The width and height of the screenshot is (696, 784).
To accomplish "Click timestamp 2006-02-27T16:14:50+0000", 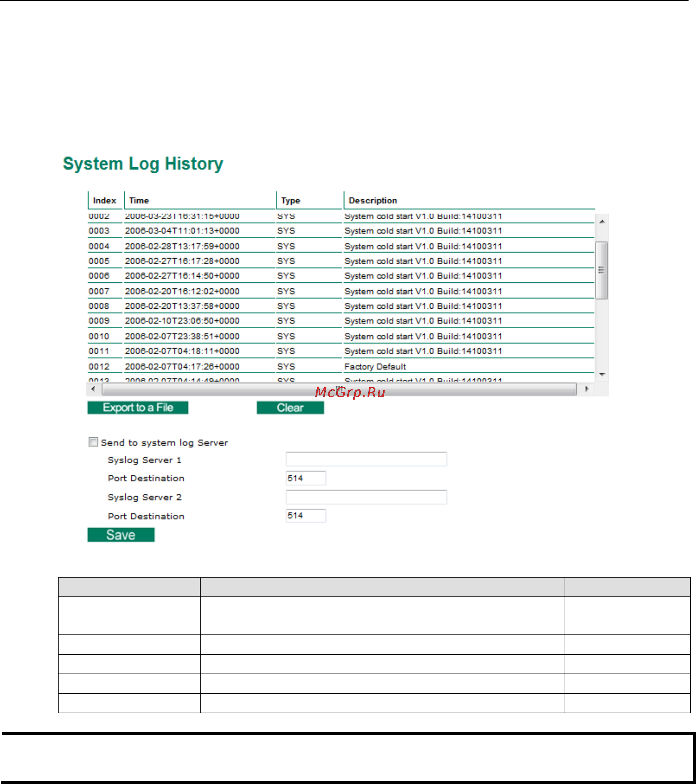I will (x=182, y=276).
